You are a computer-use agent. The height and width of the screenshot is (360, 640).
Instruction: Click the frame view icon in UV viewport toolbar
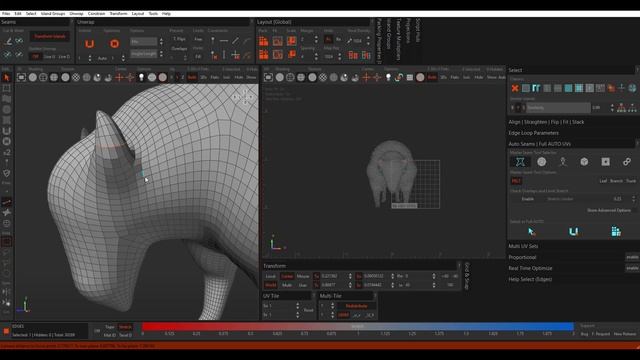tap(268, 77)
